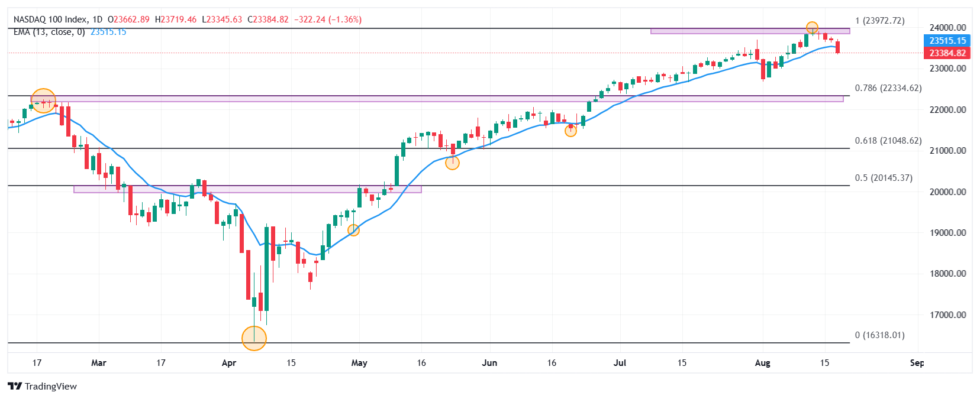Click the orange circle at the April low

[254, 338]
